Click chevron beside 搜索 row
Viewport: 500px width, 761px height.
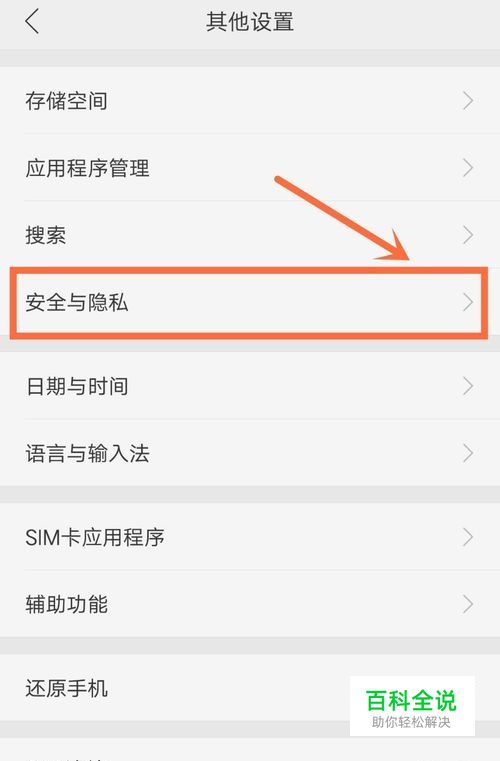(x=467, y=235)
